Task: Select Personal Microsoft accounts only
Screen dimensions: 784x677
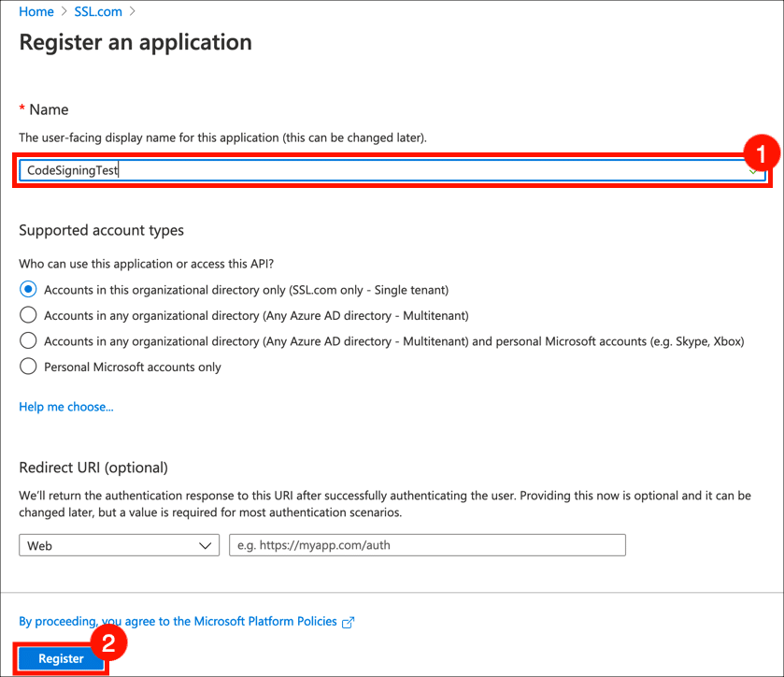Action: click(x=28, y=367)
